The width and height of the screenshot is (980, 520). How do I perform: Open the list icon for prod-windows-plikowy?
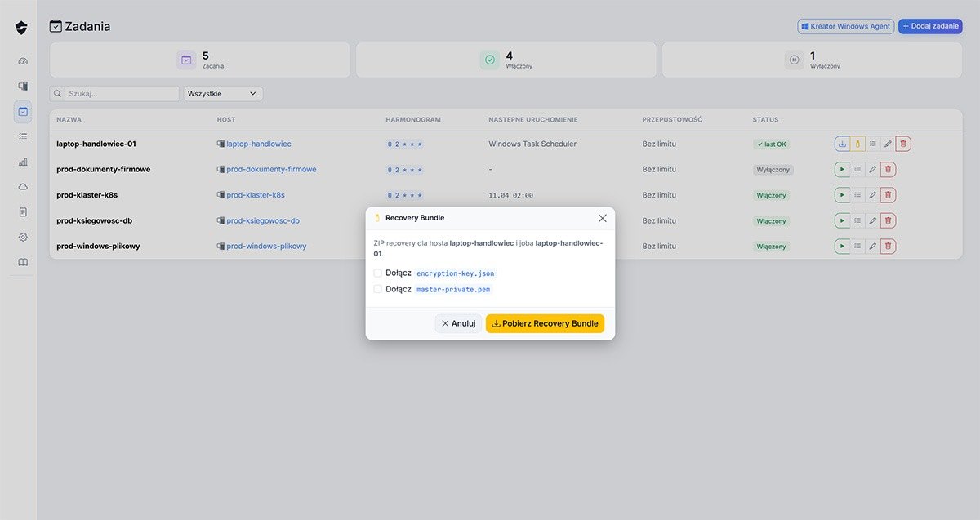point(857,246)
